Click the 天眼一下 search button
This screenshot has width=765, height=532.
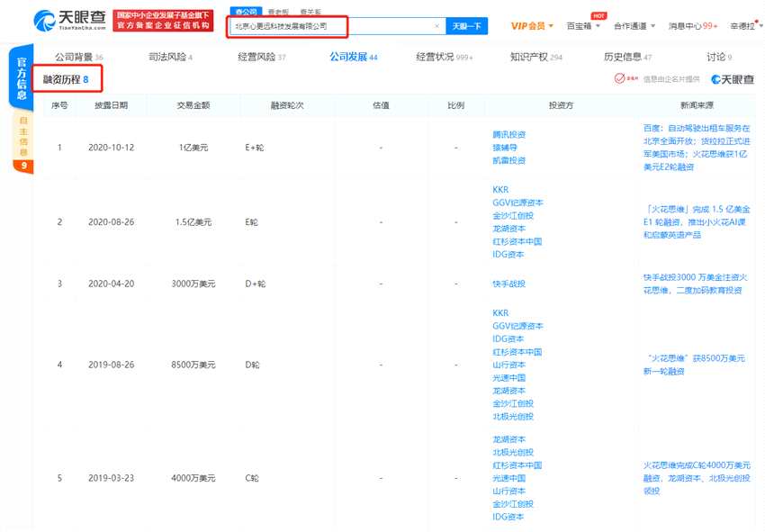coord(466,27)
